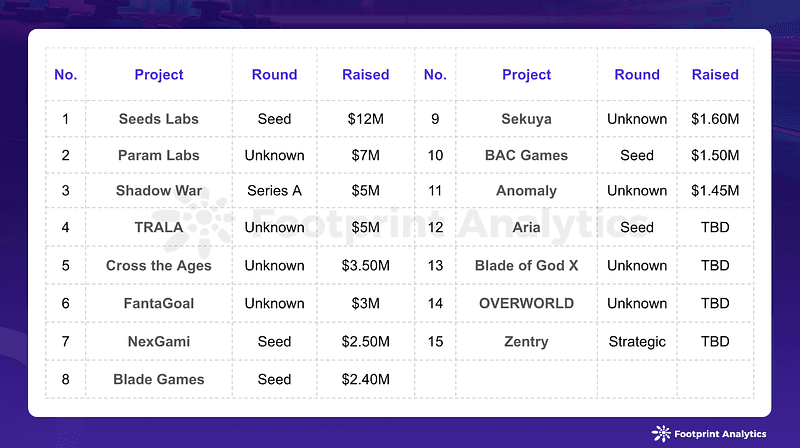This screenshot has height=448, width=800.
Task: Click the Strategic round cell
Action: tap(637, 341)
